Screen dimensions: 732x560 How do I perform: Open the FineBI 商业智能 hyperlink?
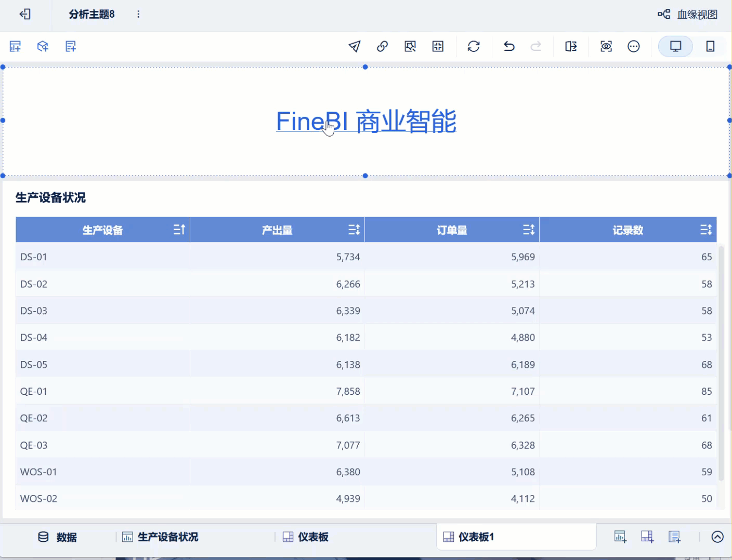tap(366, 121)
